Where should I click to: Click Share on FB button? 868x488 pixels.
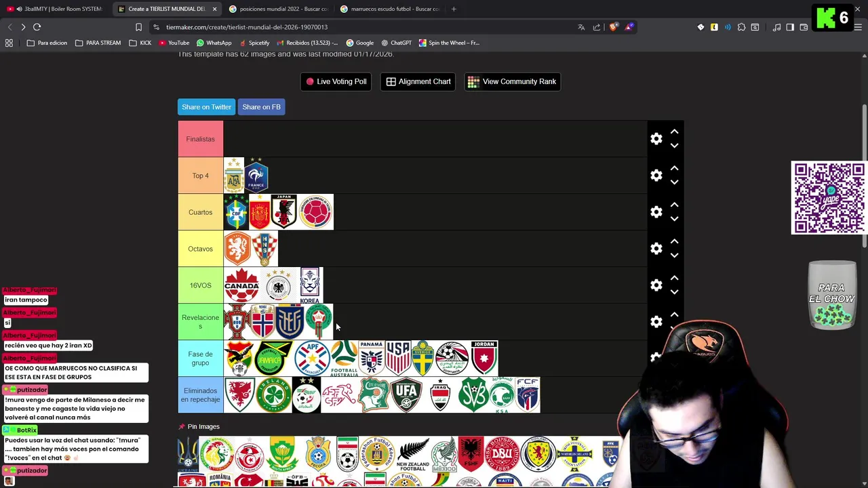point(261,107)
